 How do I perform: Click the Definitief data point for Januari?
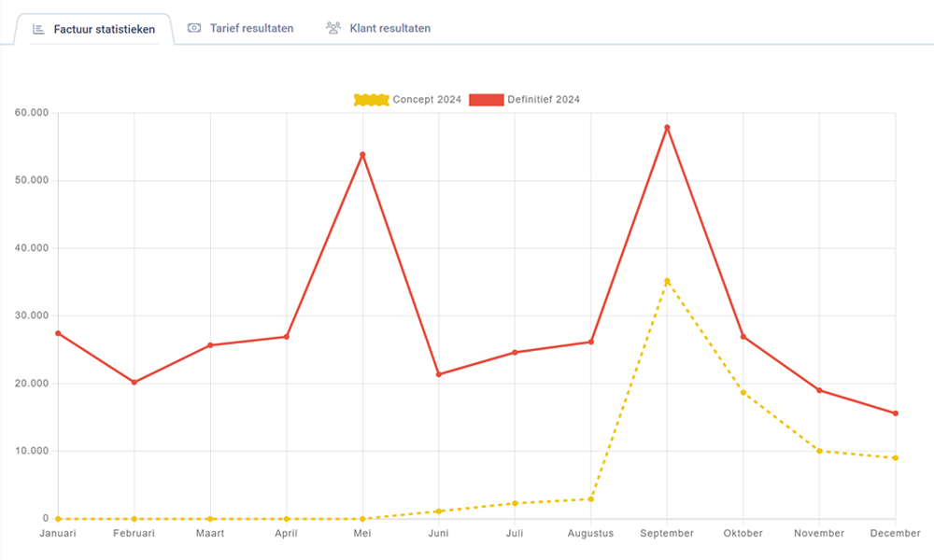coord(58,333)
